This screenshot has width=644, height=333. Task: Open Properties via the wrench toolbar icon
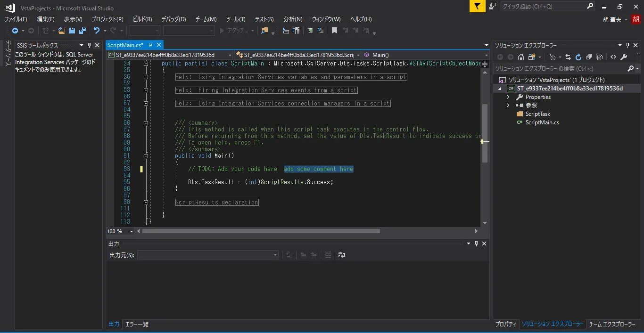624,57
